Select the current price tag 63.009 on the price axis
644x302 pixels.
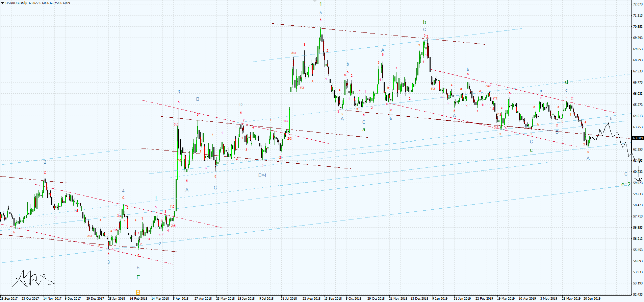pyautogui.click(x=638, y=138)
